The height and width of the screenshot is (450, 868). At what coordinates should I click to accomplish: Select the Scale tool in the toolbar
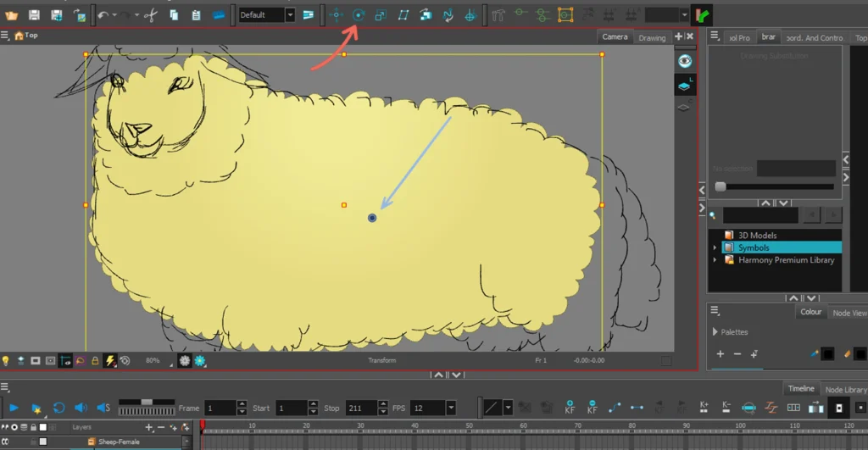tap(381, 15)
